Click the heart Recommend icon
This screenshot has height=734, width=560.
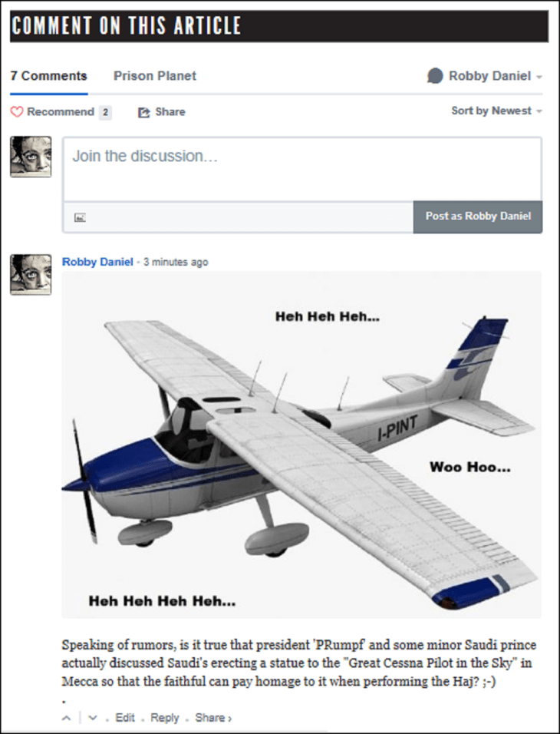(17, 112)
